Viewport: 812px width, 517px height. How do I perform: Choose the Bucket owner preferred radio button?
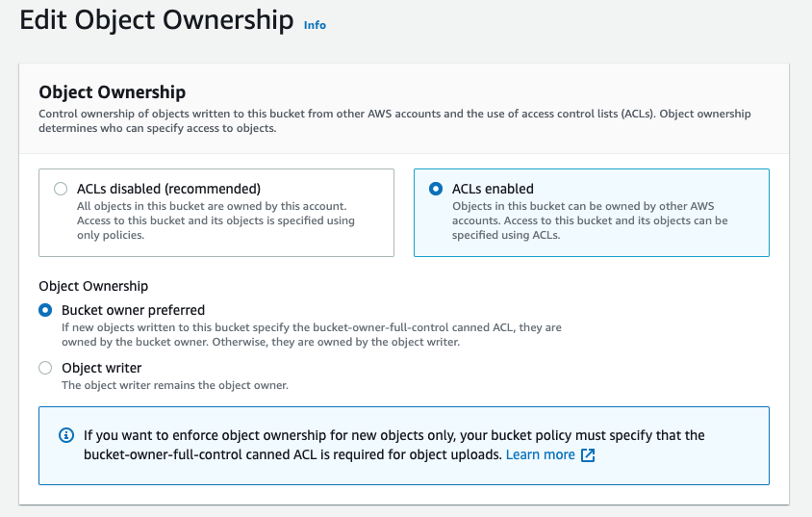[x=45, y=310]
